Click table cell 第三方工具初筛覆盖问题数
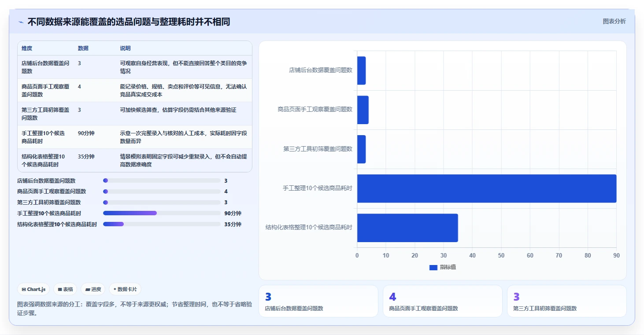This screenshot has width=644, height=335. tap(45, 114)
